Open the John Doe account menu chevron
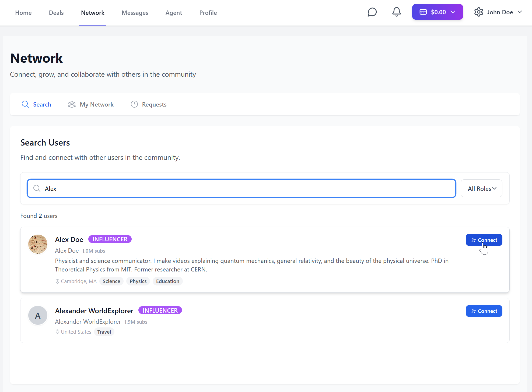The width and height of the screenshot is (532, 392). tap(520, 12)
